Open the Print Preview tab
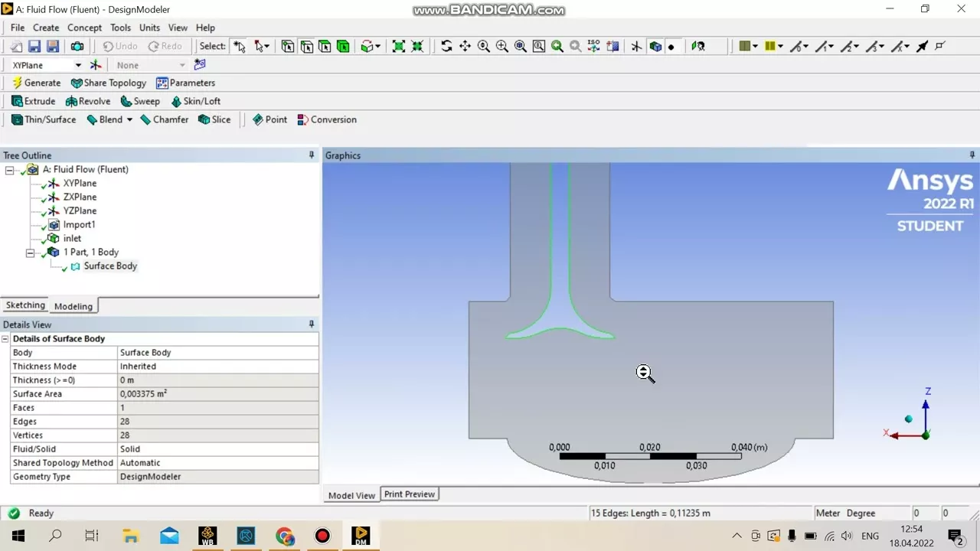980x551 pixels. coord(409,494)
